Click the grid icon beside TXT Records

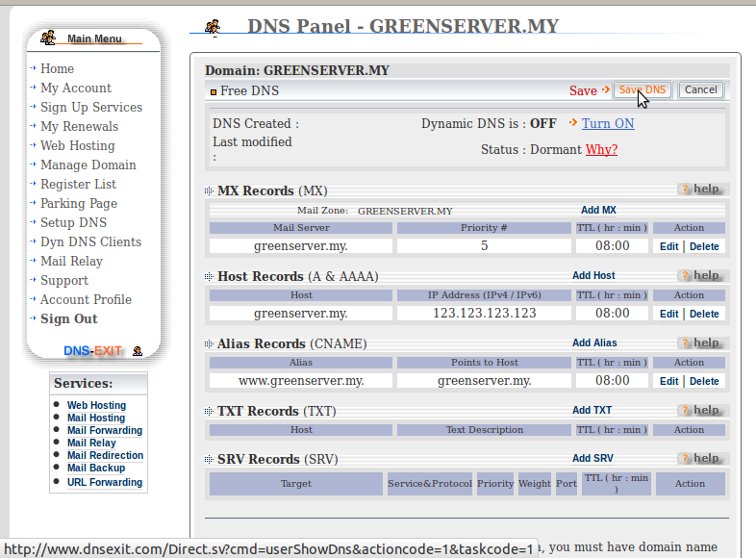[209, 412]
